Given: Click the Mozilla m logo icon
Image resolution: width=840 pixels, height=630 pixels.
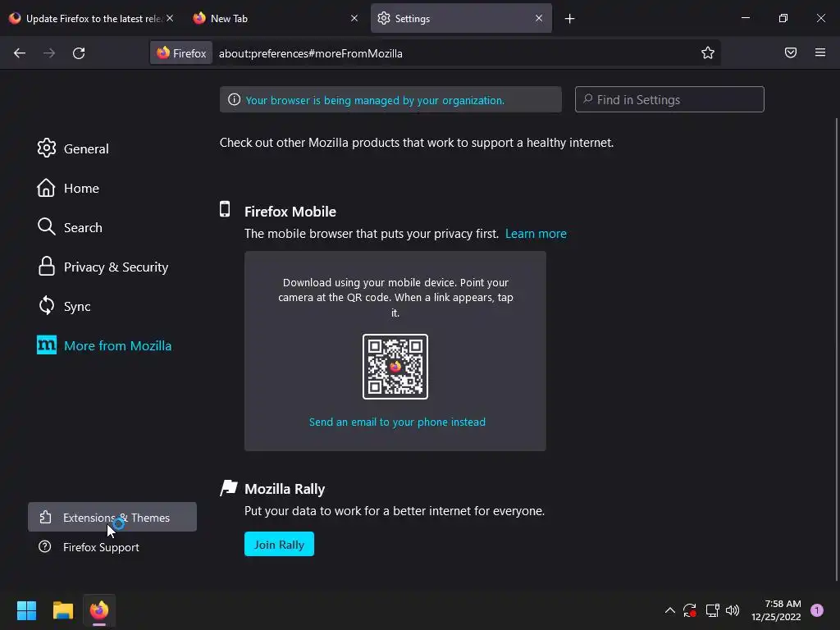Looking at the screenshot, I should pos(47,345).
